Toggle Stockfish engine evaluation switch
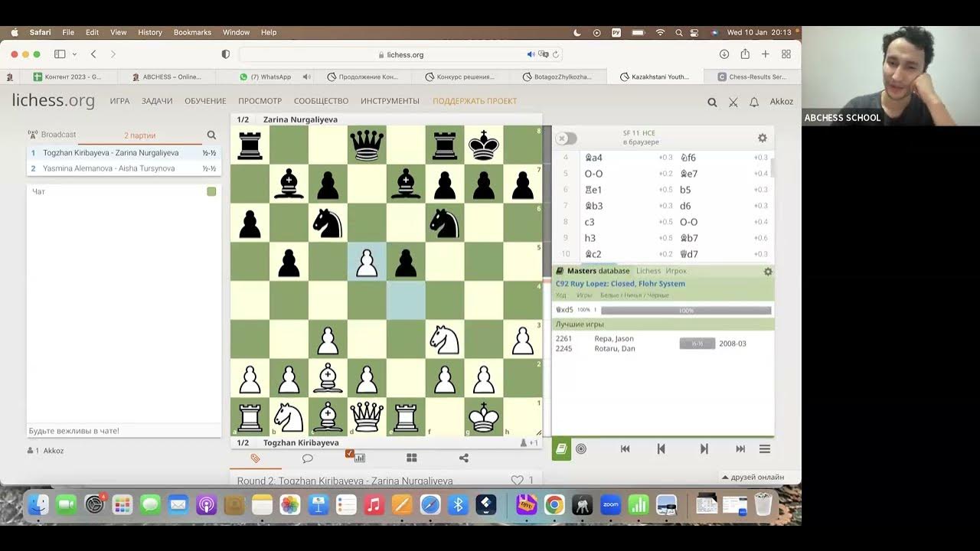This screenshot has width=980, height=551. pyautogui.click(x=565, y=138)
